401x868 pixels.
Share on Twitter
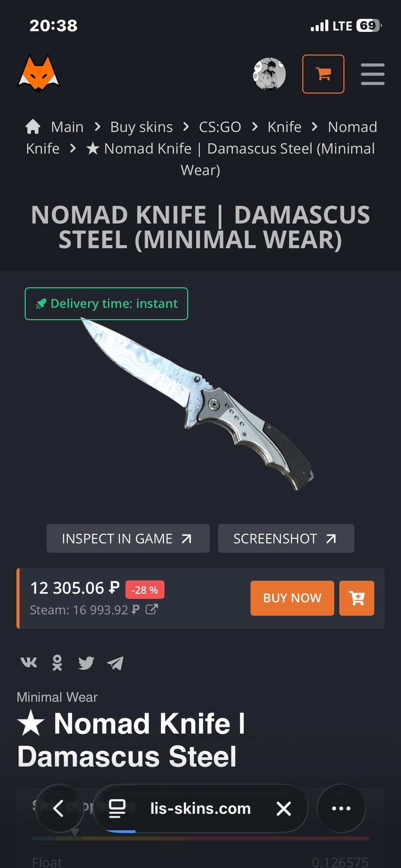click(86, 663)
